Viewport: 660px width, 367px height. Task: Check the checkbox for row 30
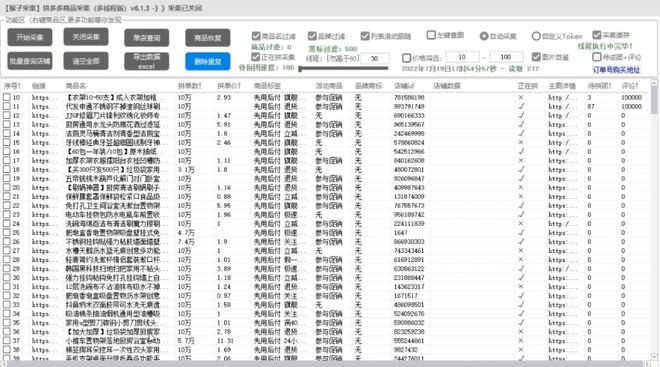(x=7, y=277)
